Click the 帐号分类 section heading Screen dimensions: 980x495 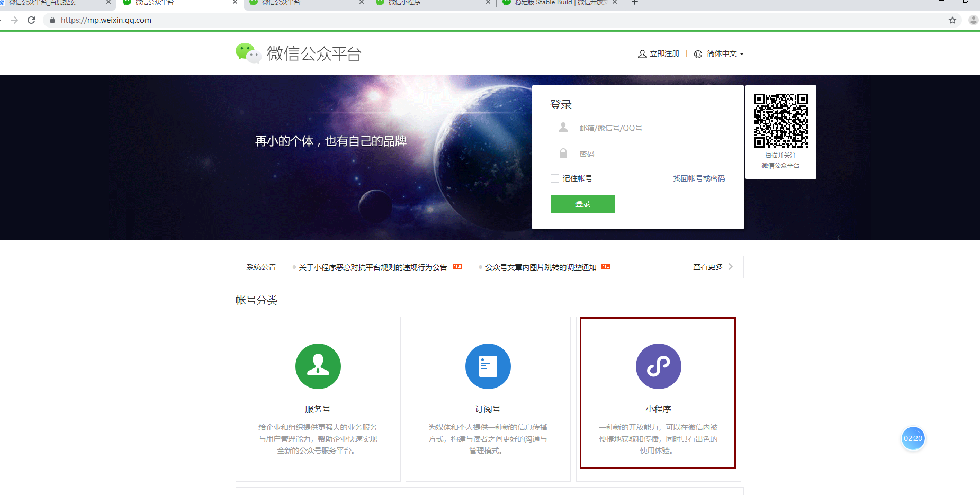pos(257,300)
